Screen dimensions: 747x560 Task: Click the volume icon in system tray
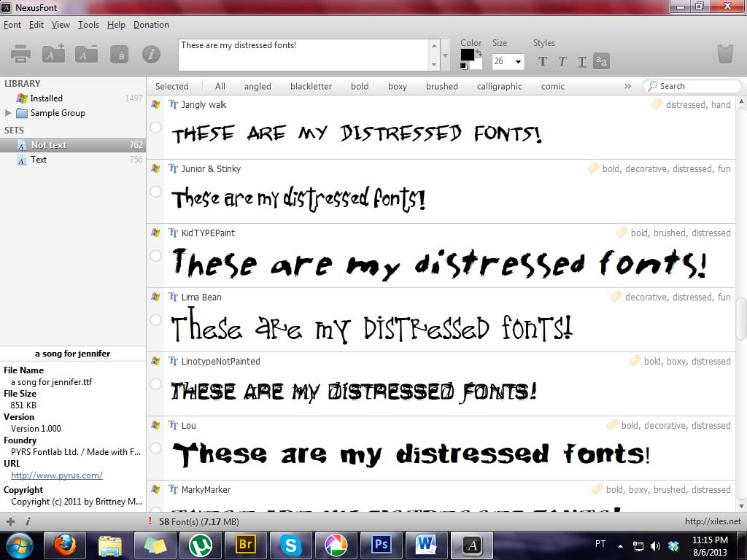656,545
